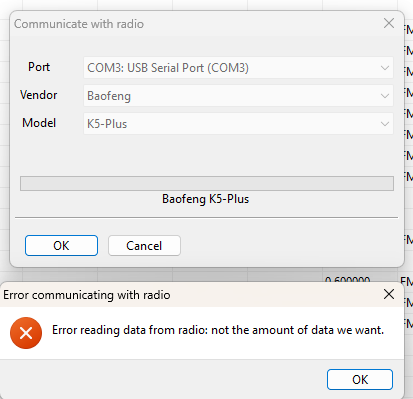Close the Error communicating with radio dialog

pos(389,294)
